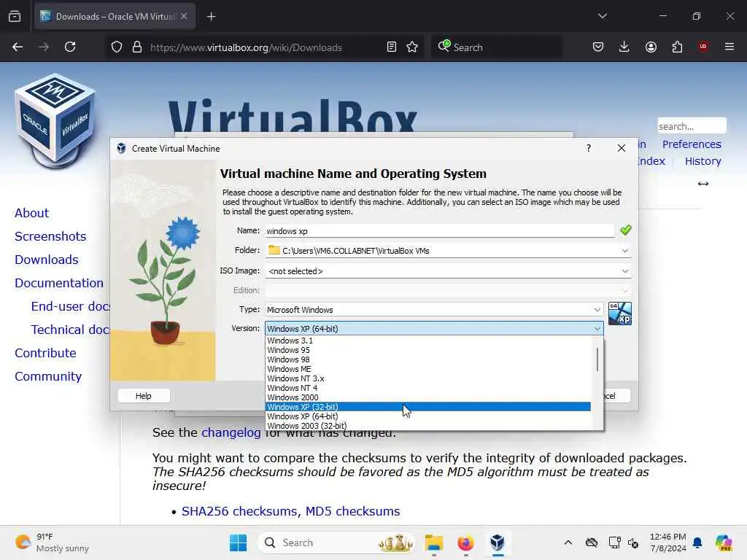
Task: Open the Windows Start menu
Action: (239, 542)
